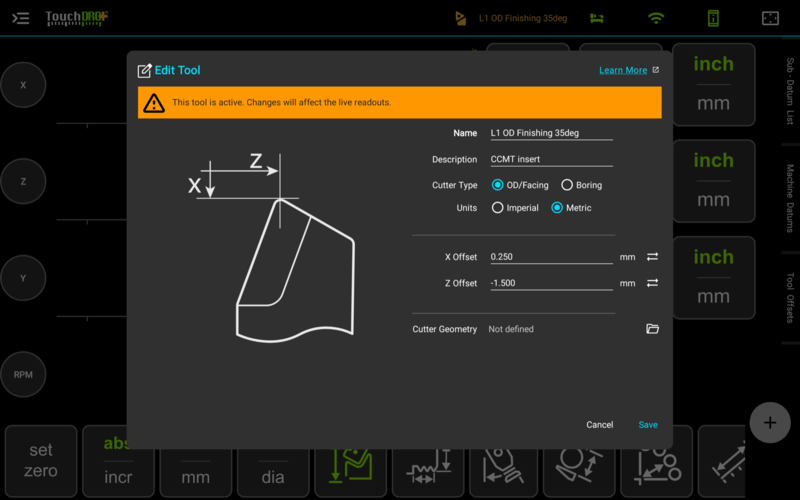This screenshot has height=500, width=800.
Task: Toggle inch/mm for the X axis readout
Action: tap(713, 84)
